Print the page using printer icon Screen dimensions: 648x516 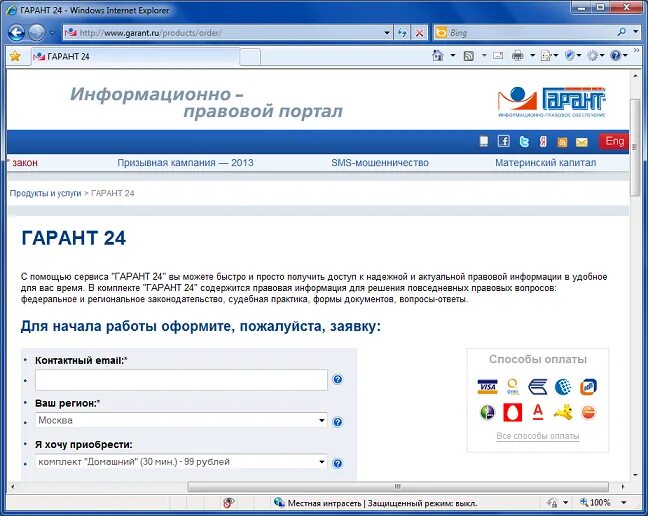[517, 55]
